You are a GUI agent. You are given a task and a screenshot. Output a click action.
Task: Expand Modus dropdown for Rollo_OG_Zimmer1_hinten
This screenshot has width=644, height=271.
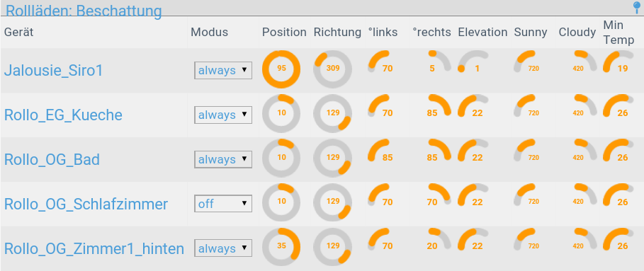(x=223, y=248)
